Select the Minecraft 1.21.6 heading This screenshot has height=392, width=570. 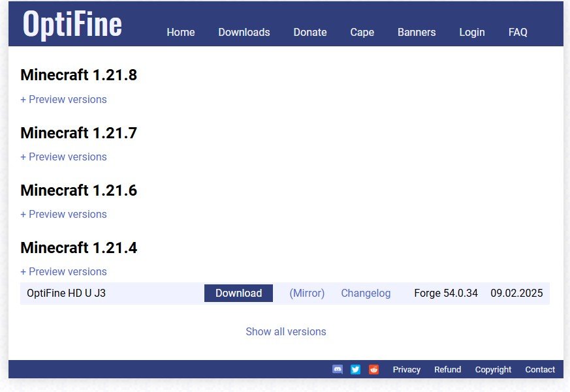[79, 190]
